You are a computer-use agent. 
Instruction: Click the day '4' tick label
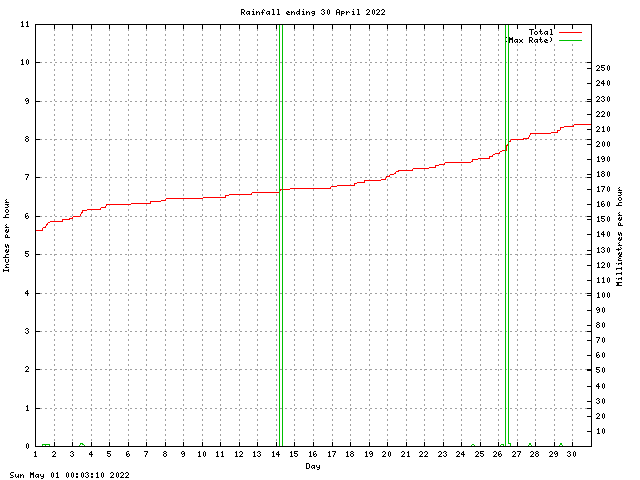pyautogui.click(x=91, y=454)
